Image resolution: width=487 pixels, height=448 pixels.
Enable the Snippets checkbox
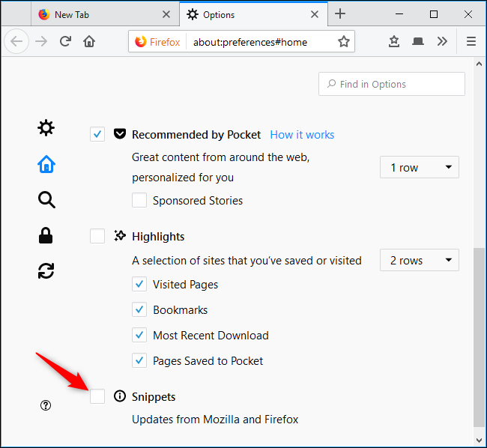(x=97, y=396)
